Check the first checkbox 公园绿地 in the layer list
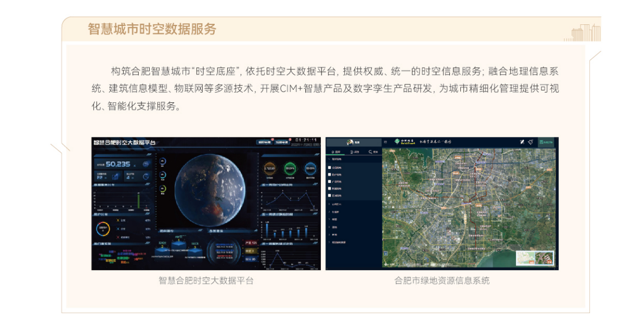This screenshot has height=334, width=644. (330, 168)
